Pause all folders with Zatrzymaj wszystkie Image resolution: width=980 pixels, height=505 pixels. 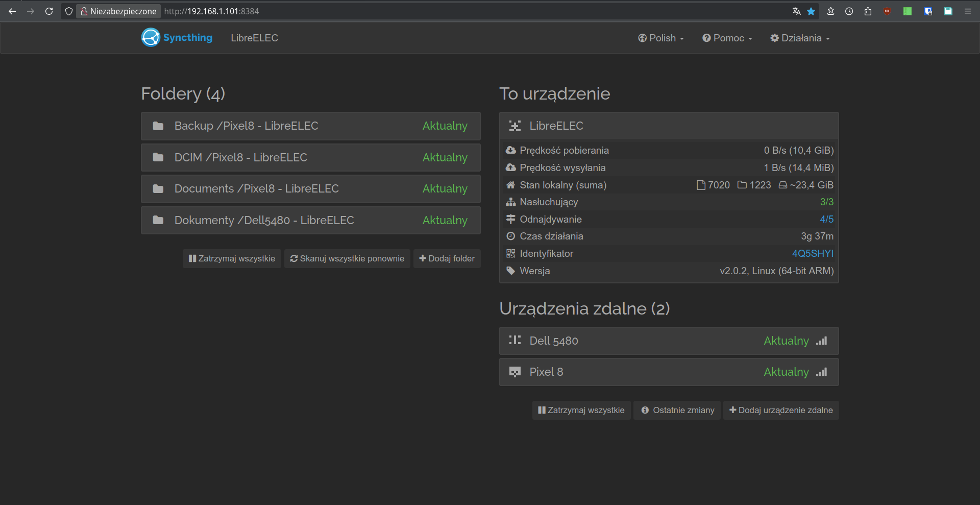[232, 259]
